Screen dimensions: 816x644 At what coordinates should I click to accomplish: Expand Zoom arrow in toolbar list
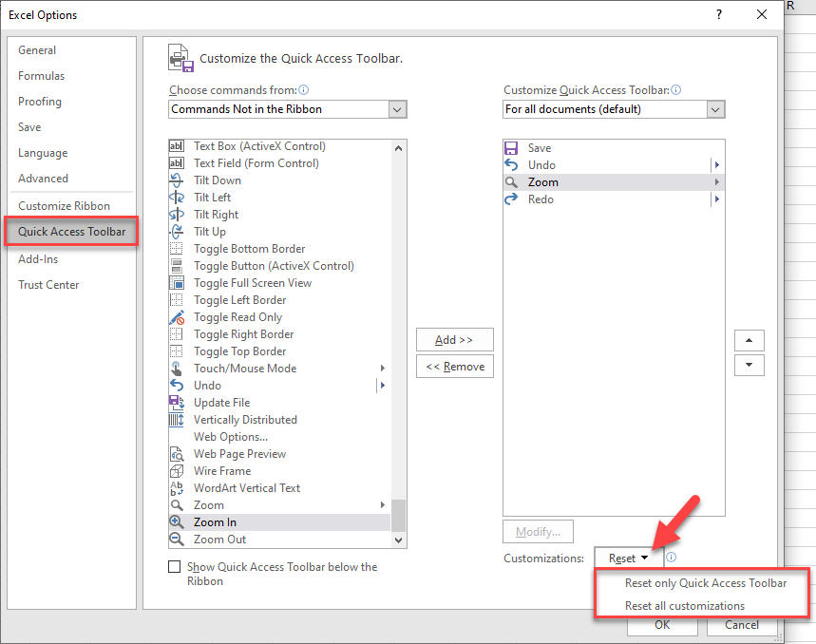coord(717,182)
